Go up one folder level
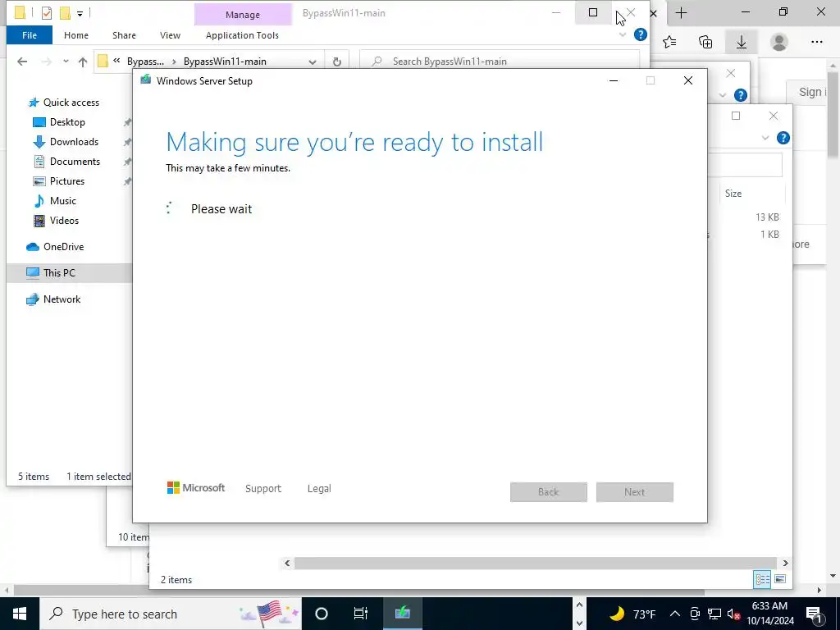840x630 pixels. point(83,62)
